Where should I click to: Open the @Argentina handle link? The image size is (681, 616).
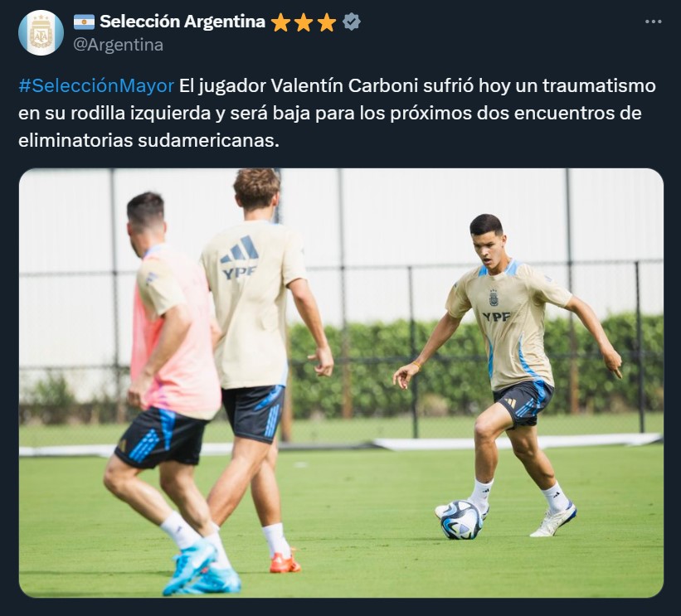point(118,45)
